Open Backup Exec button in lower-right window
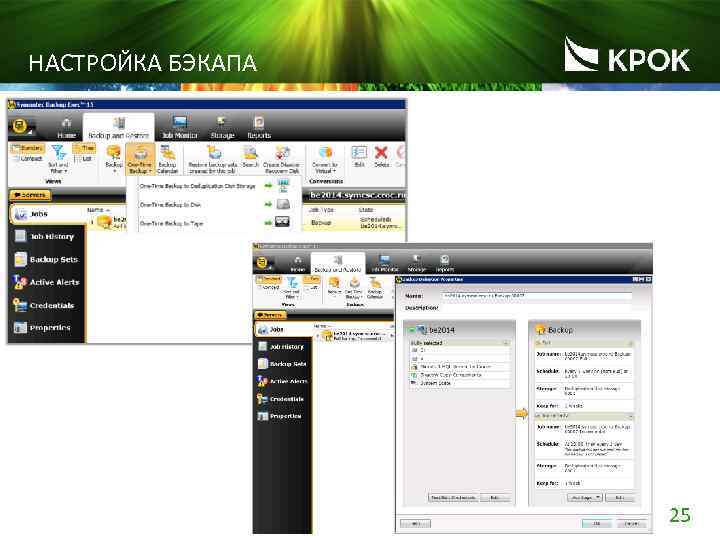The width and height of the screenshot is (720, 540). tap(262, 263)
